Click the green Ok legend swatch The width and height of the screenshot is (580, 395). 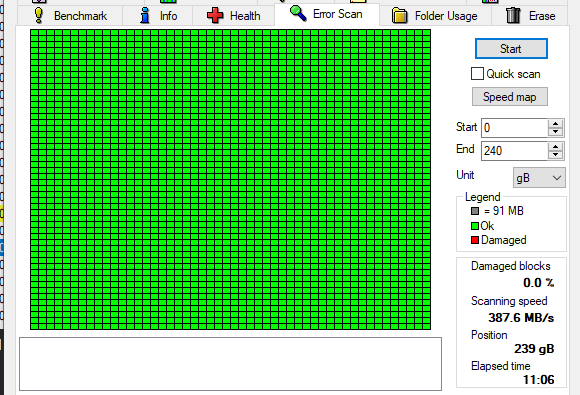475,226
